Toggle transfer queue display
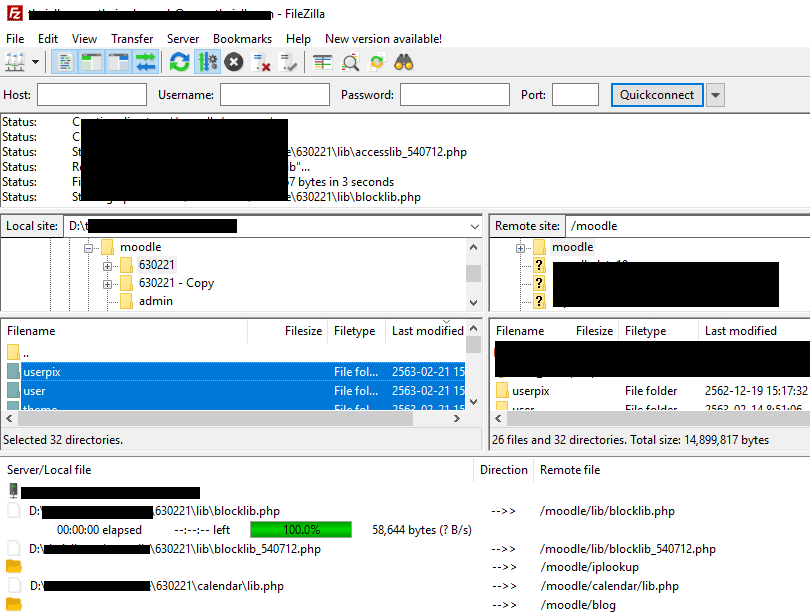This screenshot has width=810, height=614. coord(146,62)
